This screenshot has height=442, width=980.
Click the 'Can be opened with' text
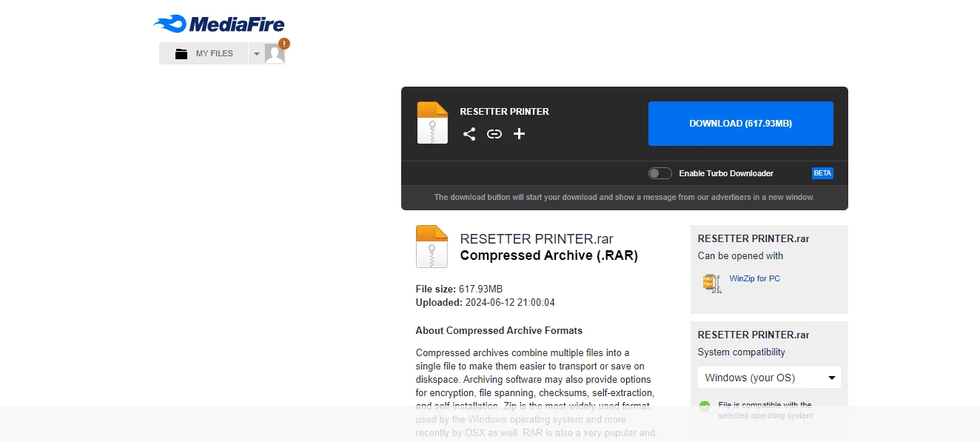tap(740, 256)
